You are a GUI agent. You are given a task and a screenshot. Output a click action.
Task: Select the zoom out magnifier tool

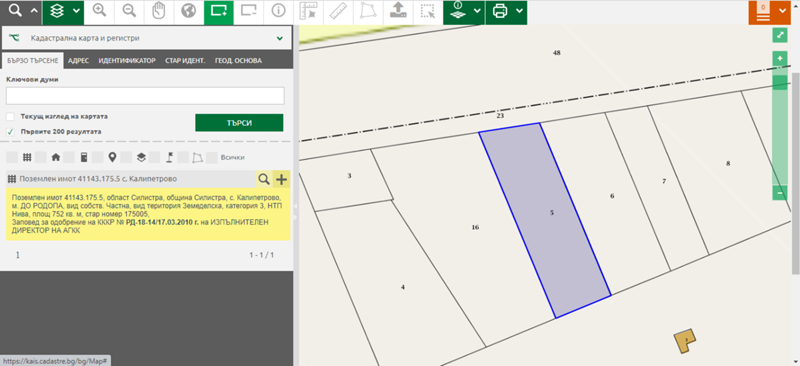coord(129,11)
